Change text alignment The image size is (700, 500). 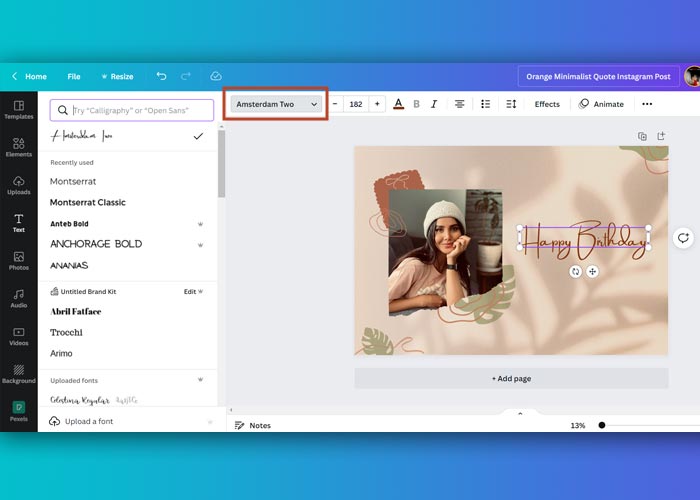tap(459, 104)
